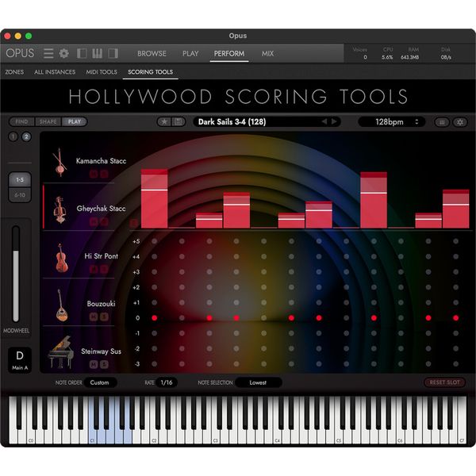
Task: Click the last velocity bar
Action: click(x=455, y=209)
